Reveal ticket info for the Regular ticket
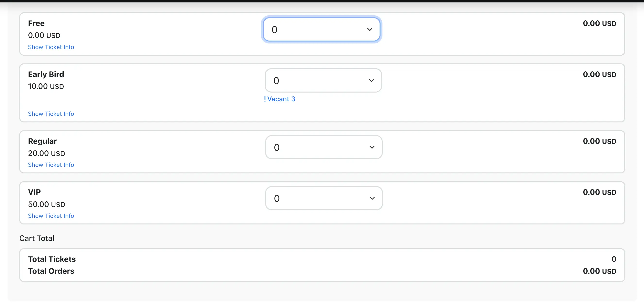The width and height of the screenshot is (644, 308). (51, 165)
